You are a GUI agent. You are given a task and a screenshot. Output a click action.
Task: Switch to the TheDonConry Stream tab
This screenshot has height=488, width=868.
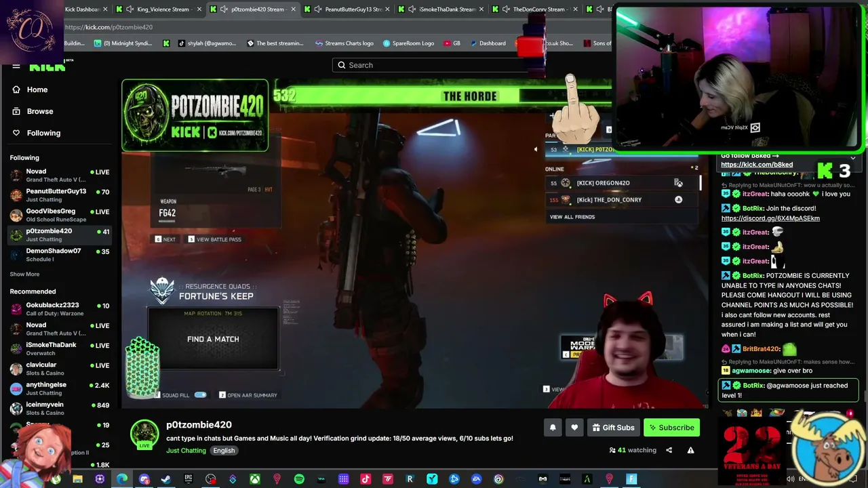pyautogui.click(x=535, y=9)
